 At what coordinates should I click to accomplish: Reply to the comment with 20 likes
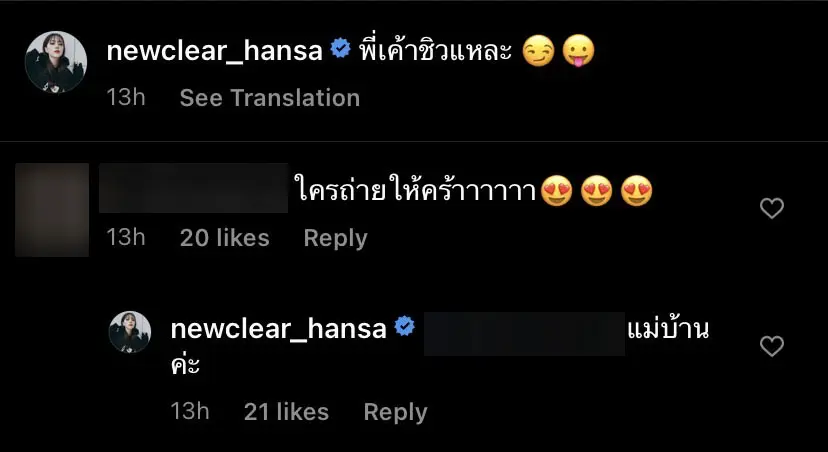(335, 238)
